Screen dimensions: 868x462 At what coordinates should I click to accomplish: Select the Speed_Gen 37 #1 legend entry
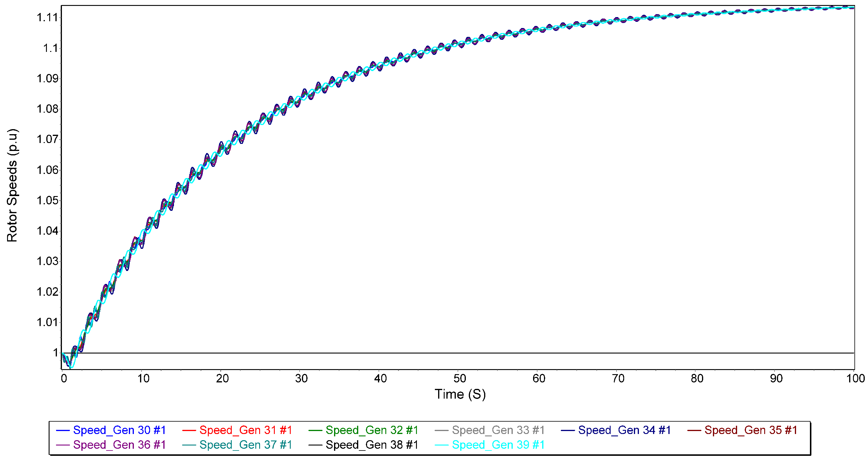[x=246, y=445]
